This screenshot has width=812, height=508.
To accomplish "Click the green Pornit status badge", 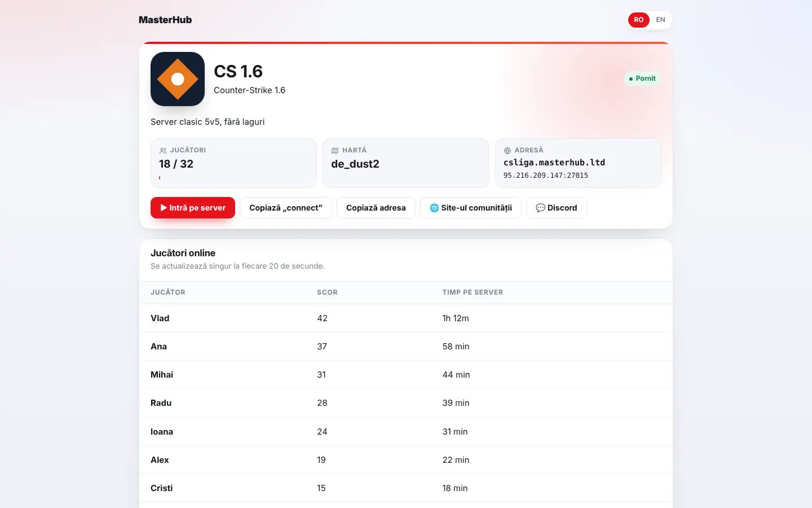I will pyautogui.click(x=642, y=78).
